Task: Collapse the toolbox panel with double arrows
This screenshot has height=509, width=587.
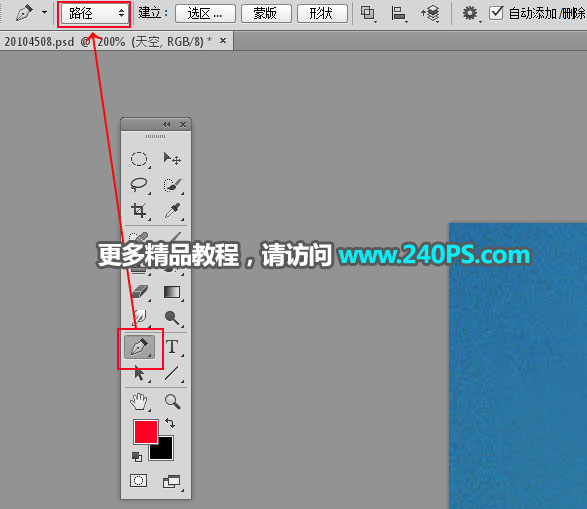Action: point(167,124)
